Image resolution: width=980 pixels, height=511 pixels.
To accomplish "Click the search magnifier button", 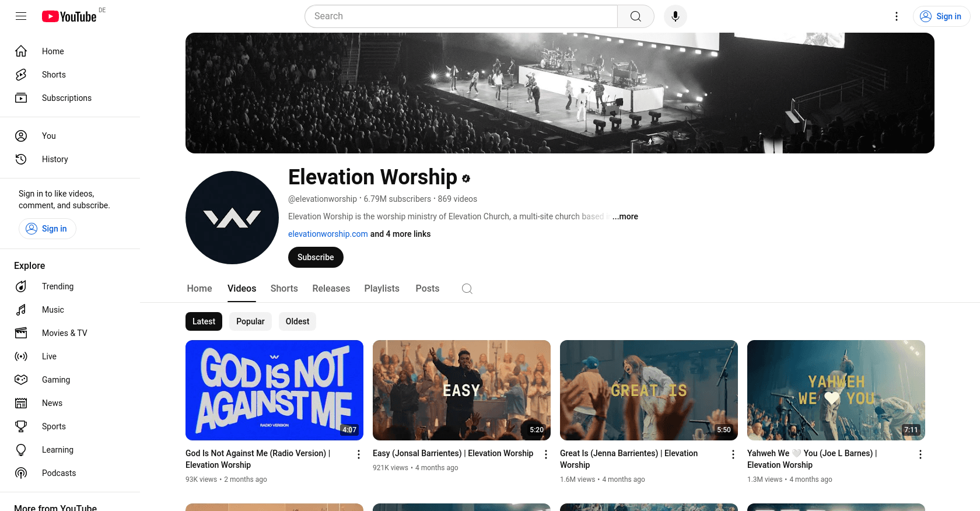I will pyautogui.click(x=636, y=16).
